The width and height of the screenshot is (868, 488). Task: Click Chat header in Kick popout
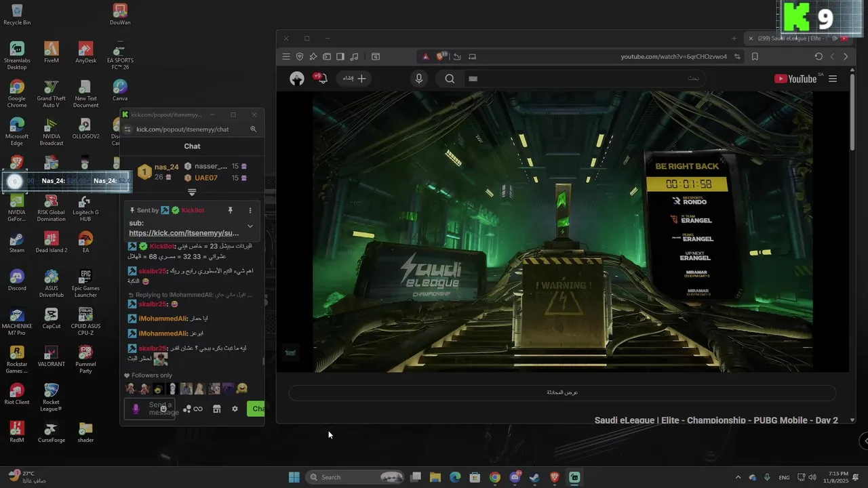pyautogui.click(x=192, y=146)
